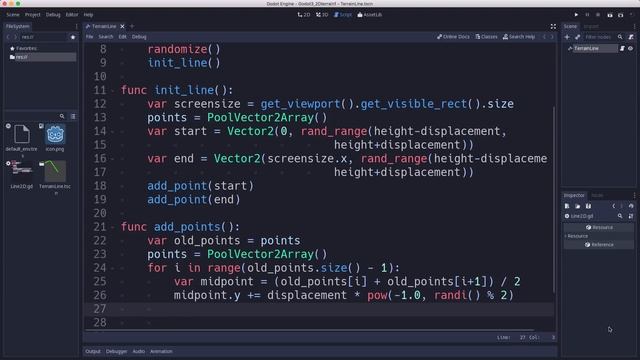Fold the for loop at line 24
This screenshot has width=640, height=360.
tap(113, 268)
